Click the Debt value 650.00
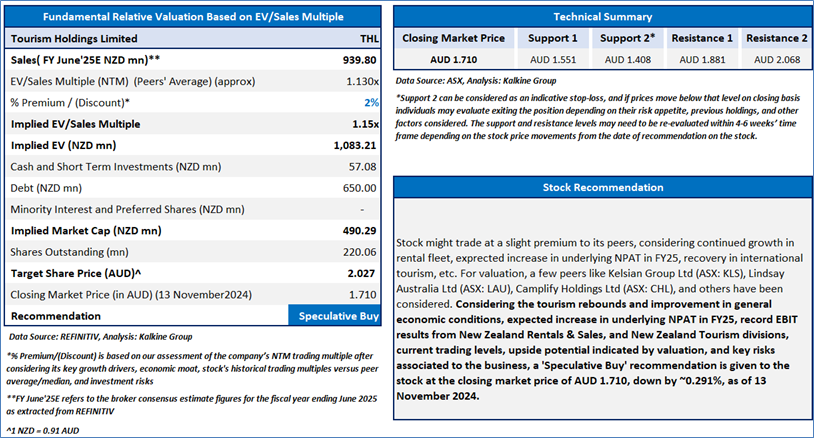Viewport: 814px width, 438px height. coord(359,188)
